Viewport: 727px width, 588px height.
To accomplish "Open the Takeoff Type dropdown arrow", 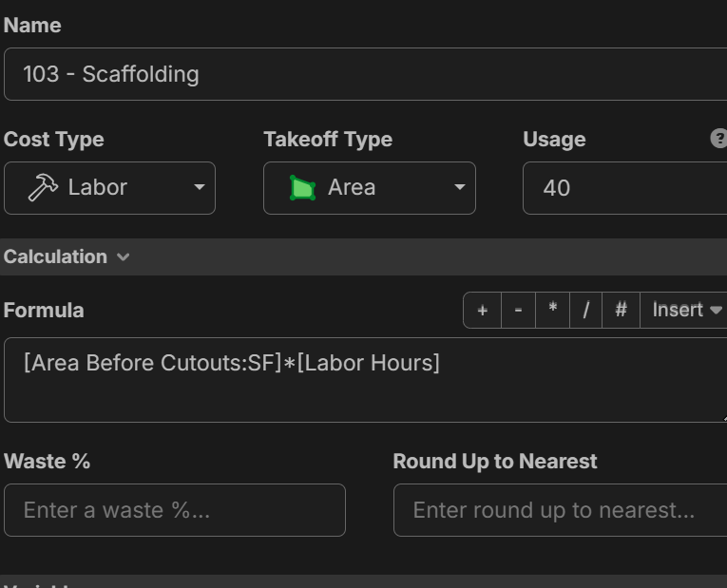I will pos(459,188).
